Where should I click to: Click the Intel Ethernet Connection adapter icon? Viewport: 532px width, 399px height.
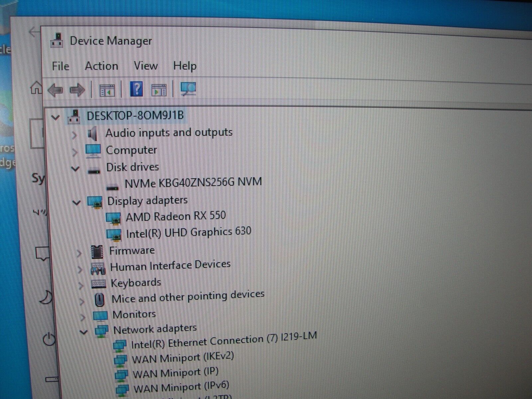click(x=119, y=346)
